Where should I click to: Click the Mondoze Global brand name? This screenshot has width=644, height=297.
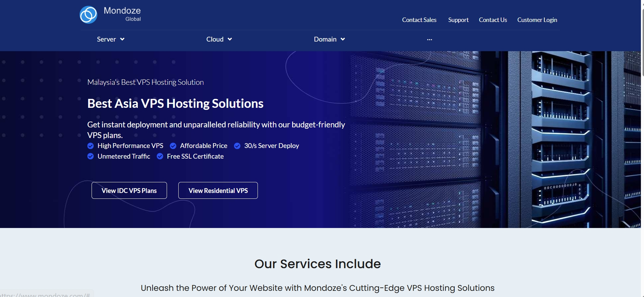point(122,14)
